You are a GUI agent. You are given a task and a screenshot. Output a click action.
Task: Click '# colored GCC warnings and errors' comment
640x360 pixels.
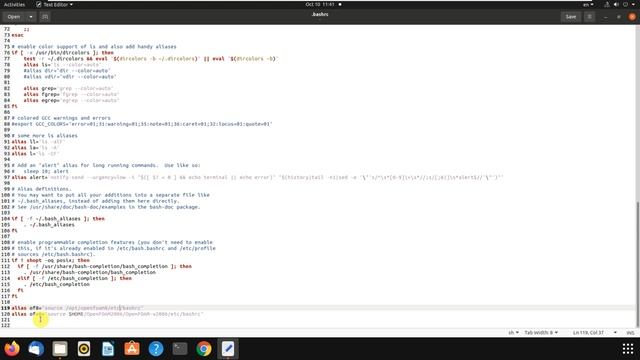click(x=61, y=118)
